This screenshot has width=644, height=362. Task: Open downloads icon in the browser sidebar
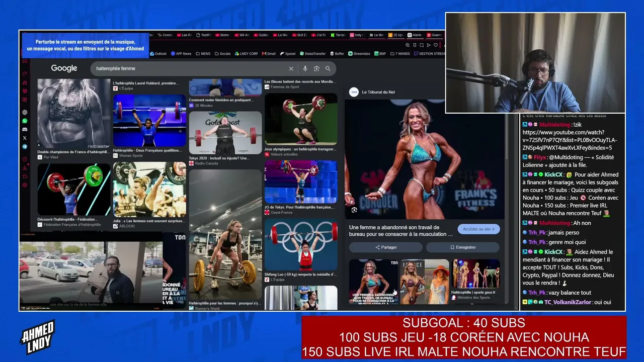point(25,168)
